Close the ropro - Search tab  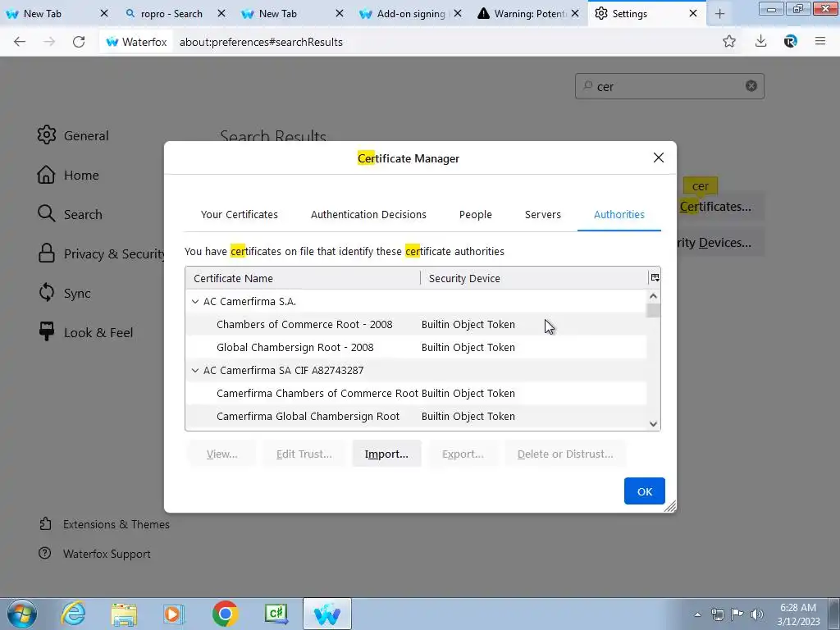tap(221, 14)
